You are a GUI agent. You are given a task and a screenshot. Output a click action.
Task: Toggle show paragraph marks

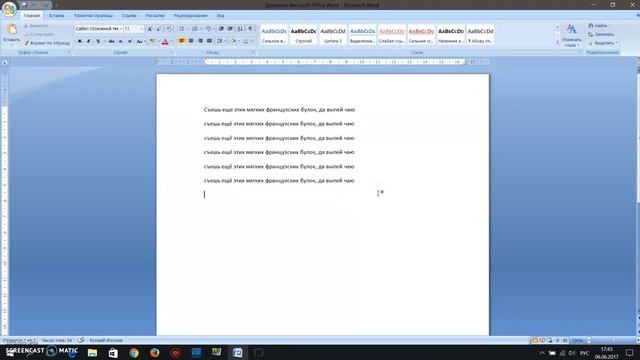(250, 29)
